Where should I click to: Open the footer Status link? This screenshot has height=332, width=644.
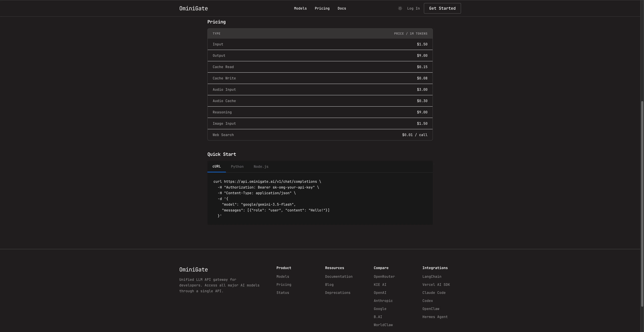[283, 292]
